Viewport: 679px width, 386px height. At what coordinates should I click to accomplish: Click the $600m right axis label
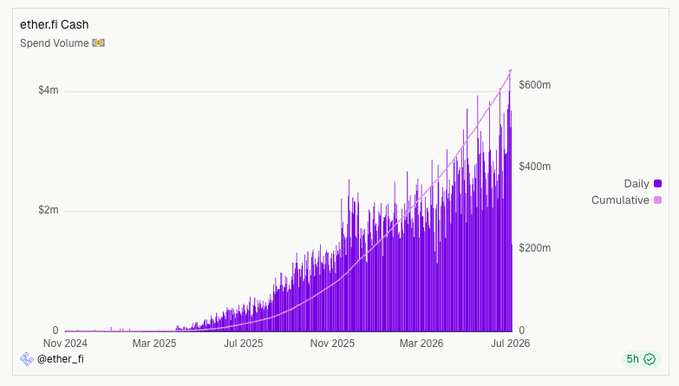(x=535, y=85)
